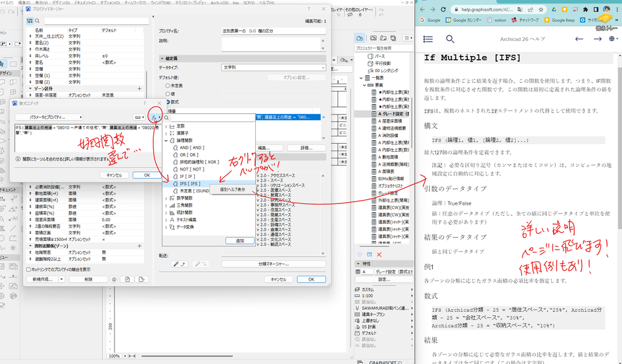Open the fx function list in formula editor

(x=154, y=118)
